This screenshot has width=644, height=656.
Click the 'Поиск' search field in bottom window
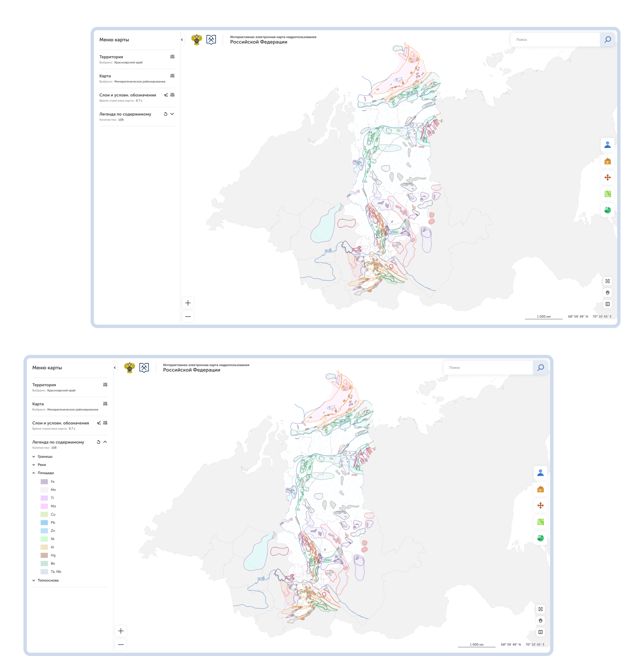pyautogui.click(x=488, y=368)
